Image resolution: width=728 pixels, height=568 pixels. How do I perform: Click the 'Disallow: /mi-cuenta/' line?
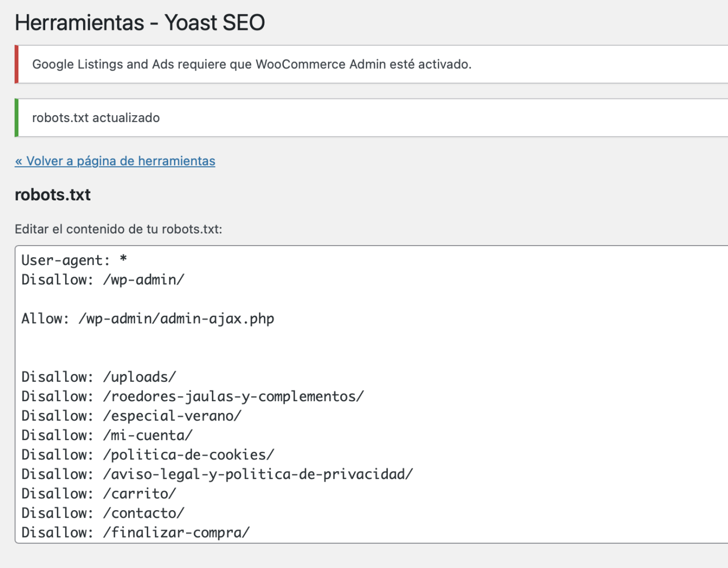tap(107, 435)
